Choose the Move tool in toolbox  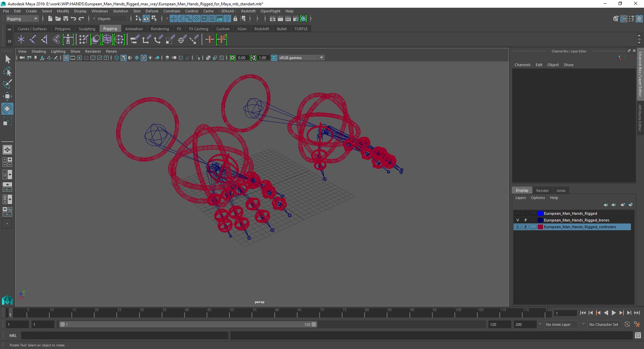7,96
